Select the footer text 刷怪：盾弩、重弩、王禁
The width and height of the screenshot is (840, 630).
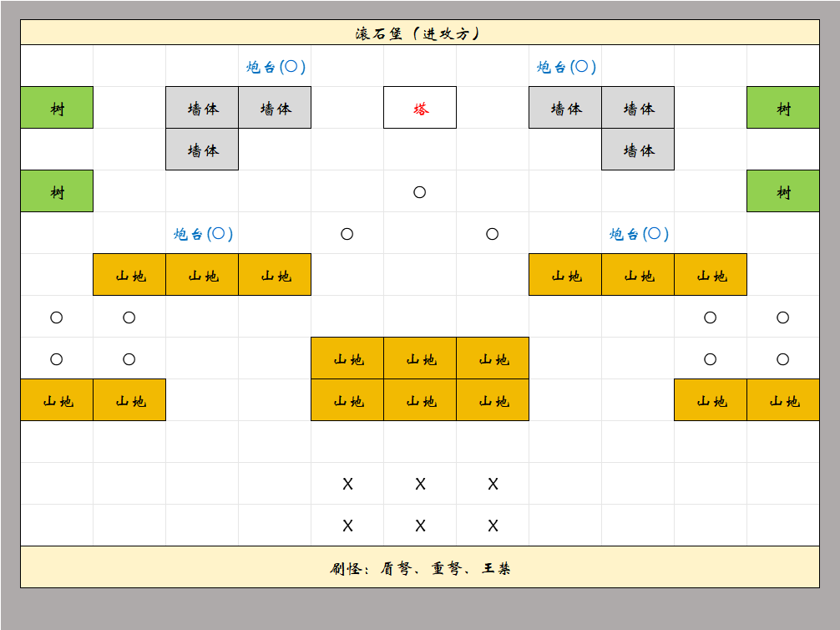[x=419, y=568]
